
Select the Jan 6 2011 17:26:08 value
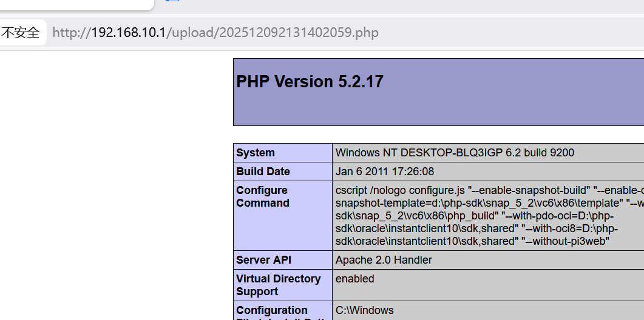[384, 172]
